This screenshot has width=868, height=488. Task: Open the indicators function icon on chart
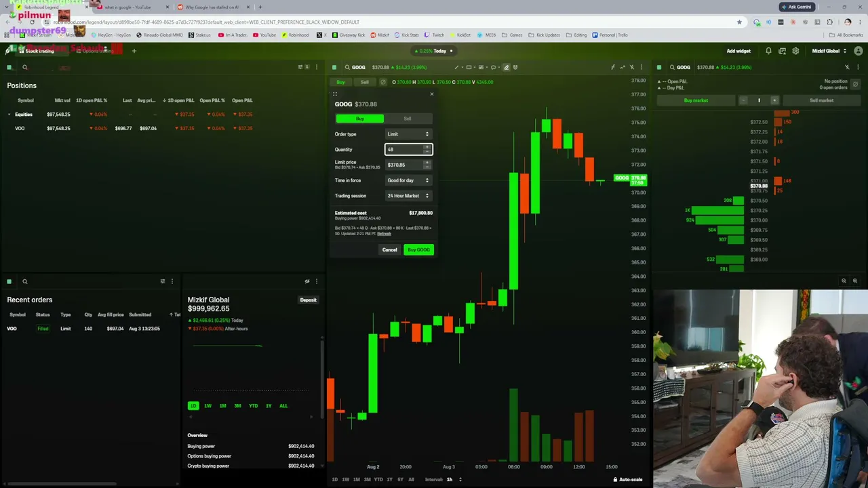(612, 67)
